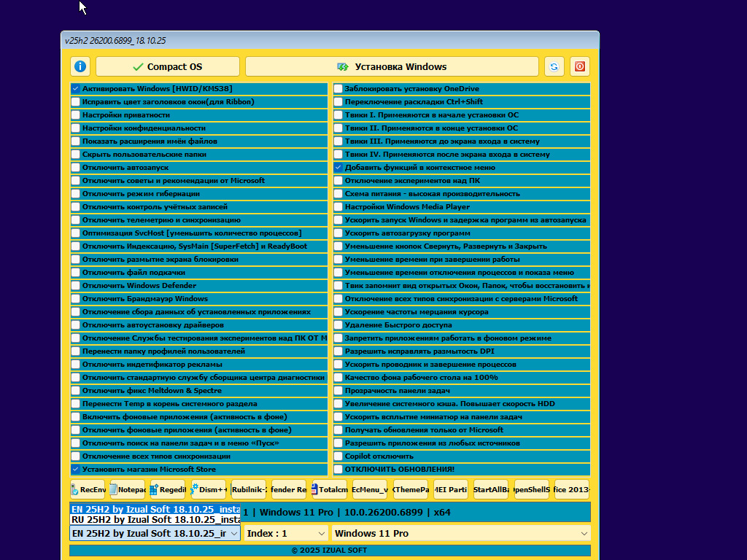Launch Notepad from the tools bar
Image resolution: width=747 pixels, height=560 pixels.
click(128, 490)
